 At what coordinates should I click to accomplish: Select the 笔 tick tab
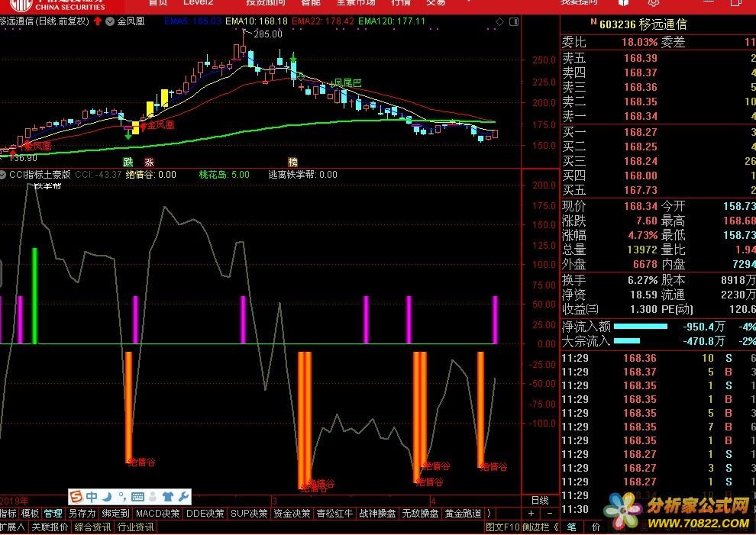571,527
